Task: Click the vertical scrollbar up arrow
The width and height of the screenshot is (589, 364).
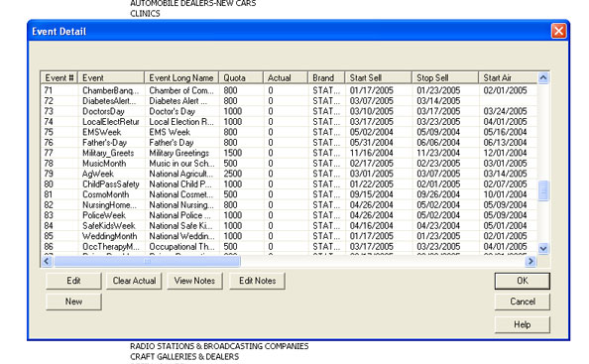Action: coord(543,78)
